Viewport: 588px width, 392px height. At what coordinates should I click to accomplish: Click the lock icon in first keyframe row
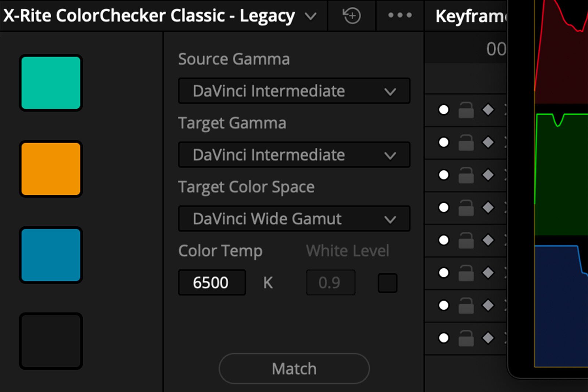coord(466,110)
